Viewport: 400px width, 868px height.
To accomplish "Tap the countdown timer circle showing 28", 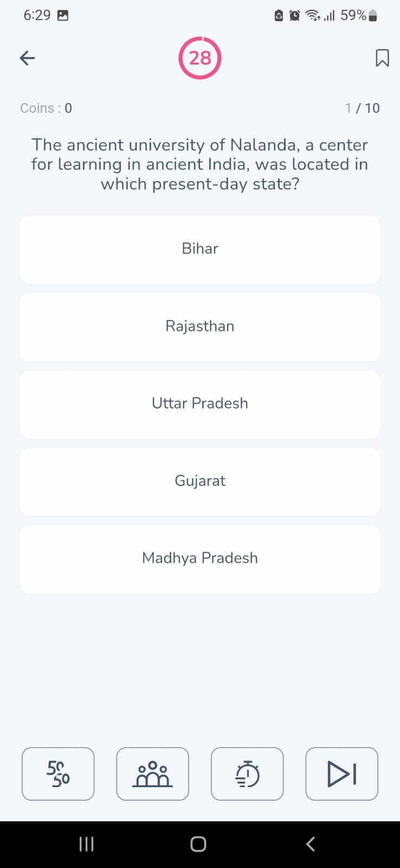I will coord(200,58).
